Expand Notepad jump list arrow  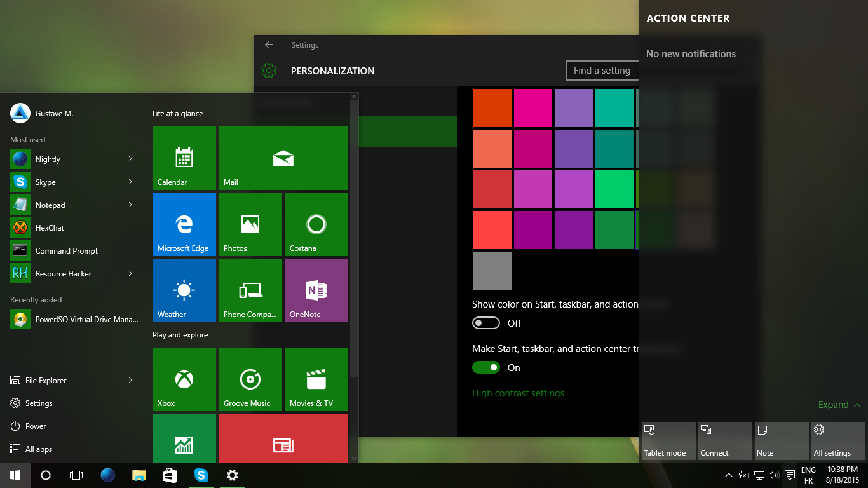pos(130,205)
